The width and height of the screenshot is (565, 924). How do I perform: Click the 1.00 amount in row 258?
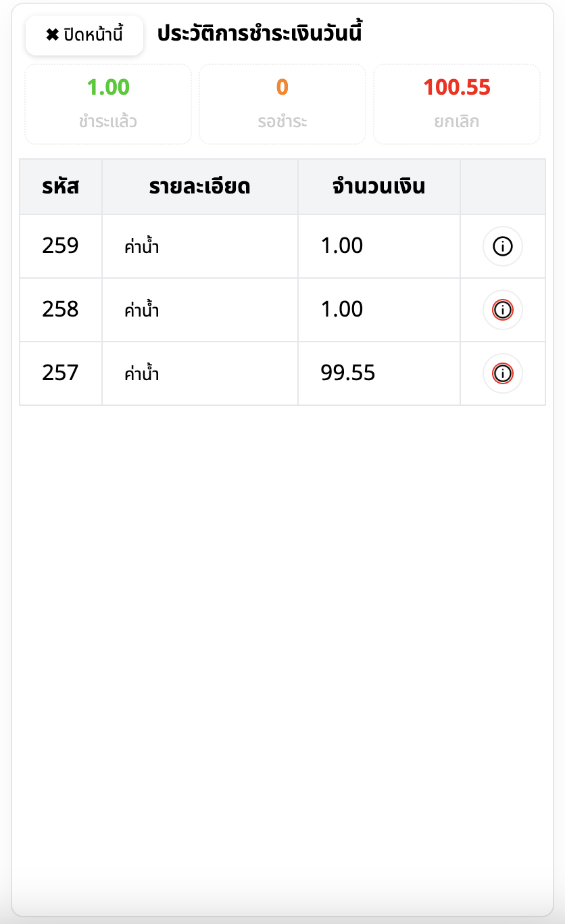pyautogui.click(x=342, y=310)
